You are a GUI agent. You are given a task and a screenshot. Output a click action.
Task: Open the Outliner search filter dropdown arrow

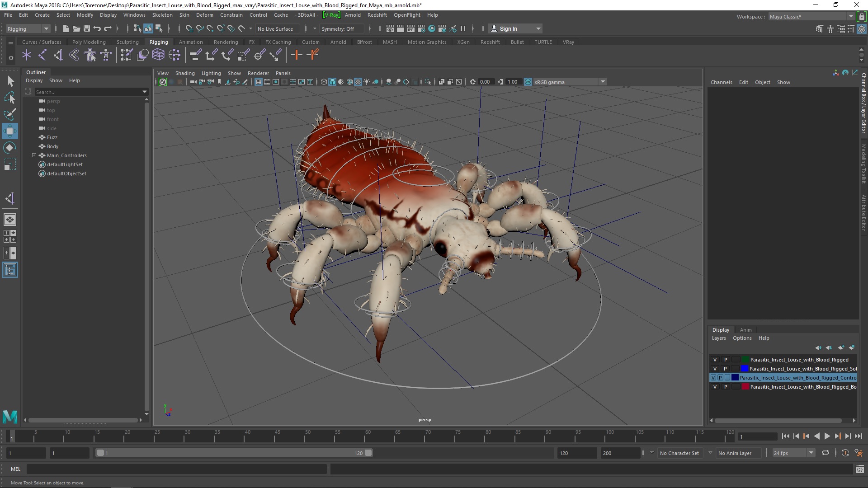click(x=145, y=92)
